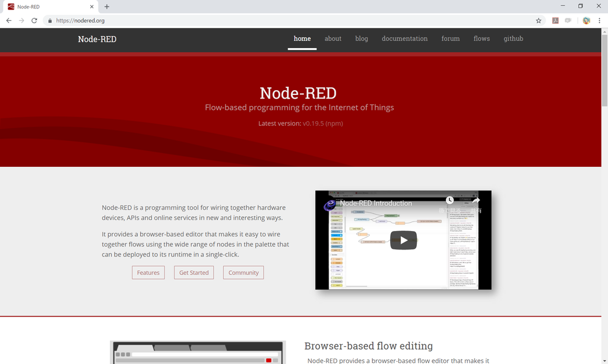Bookmark this page with the star icon
Screen dimensions: 608x364
tap(539, 21)
